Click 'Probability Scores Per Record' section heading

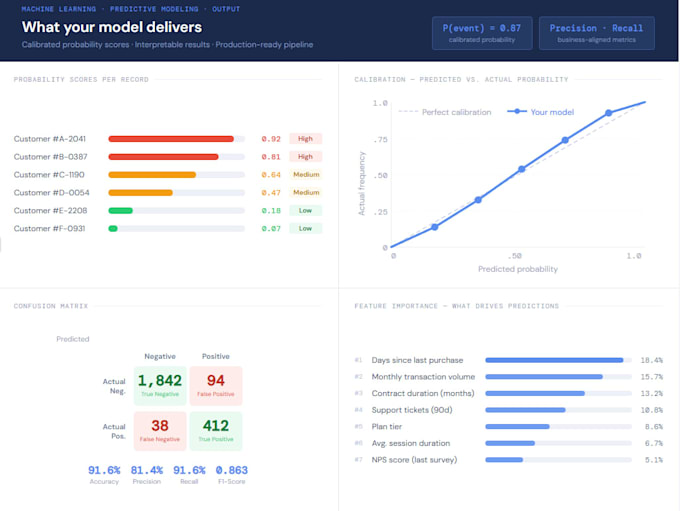81,80
